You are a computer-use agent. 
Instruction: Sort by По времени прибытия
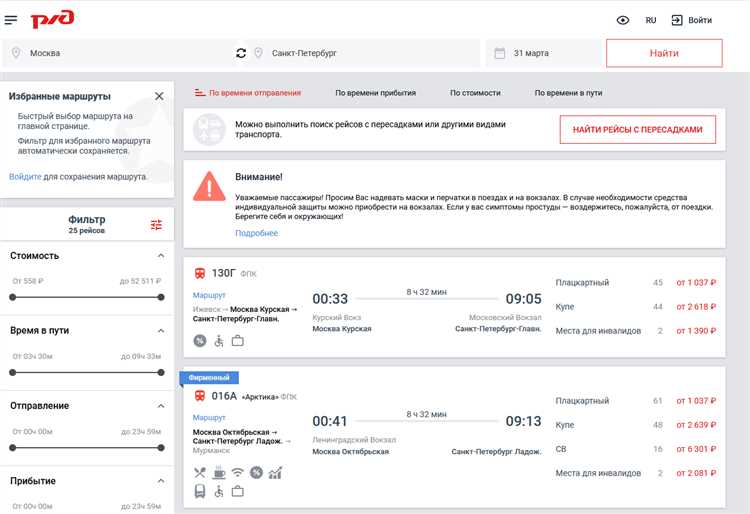click(375, 93)
